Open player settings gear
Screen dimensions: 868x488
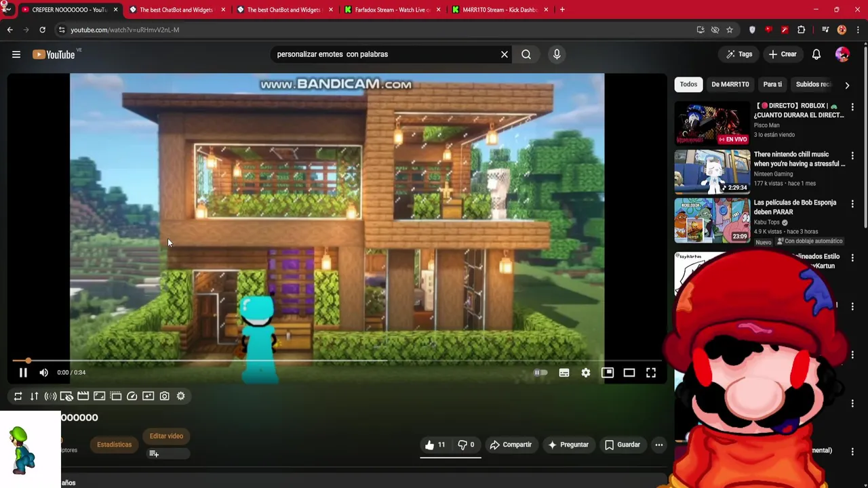point(586,373)
